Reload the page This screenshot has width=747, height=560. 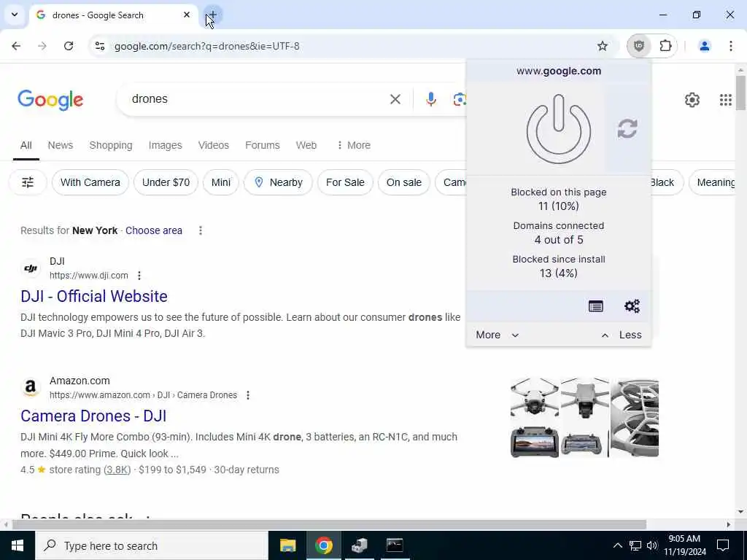click(x=69, y=46)
